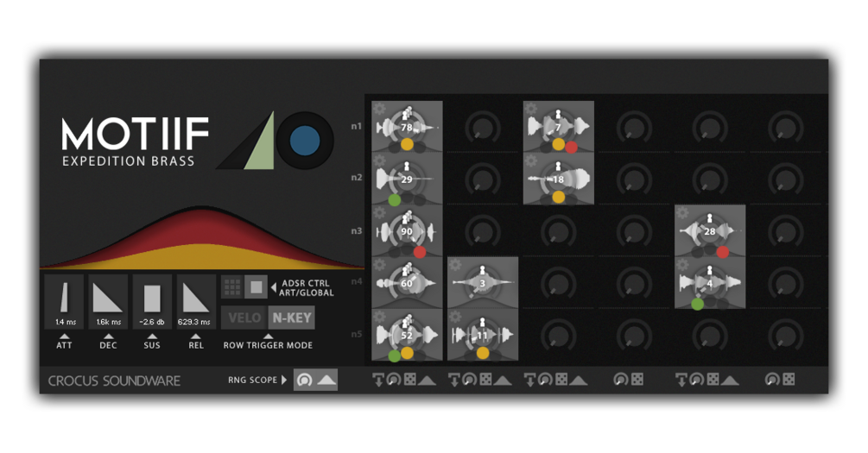Image resolution: width=868 pixels, height=453 pixels.
Task: Click the n5 row label
Action: [357, 334]
